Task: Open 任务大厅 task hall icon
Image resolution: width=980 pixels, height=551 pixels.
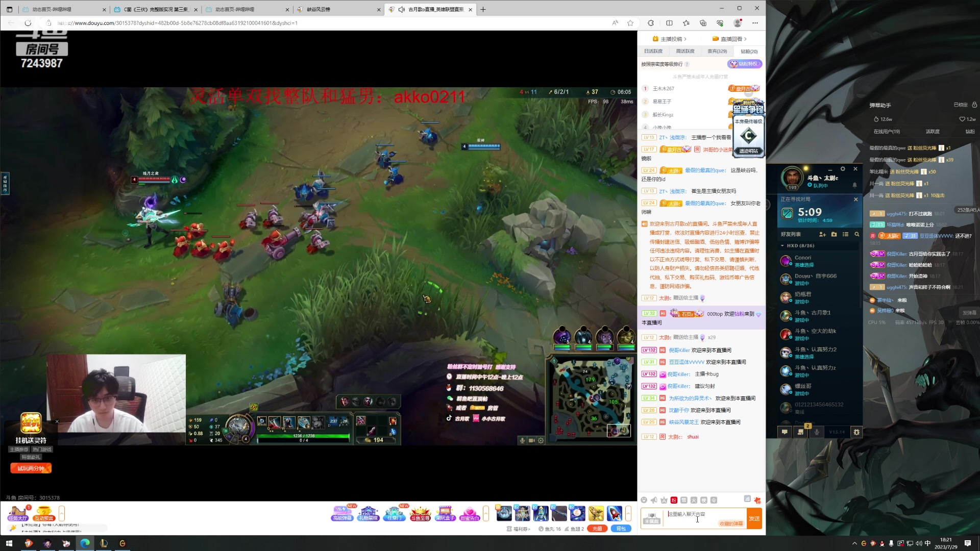Action: click(18, 513)
